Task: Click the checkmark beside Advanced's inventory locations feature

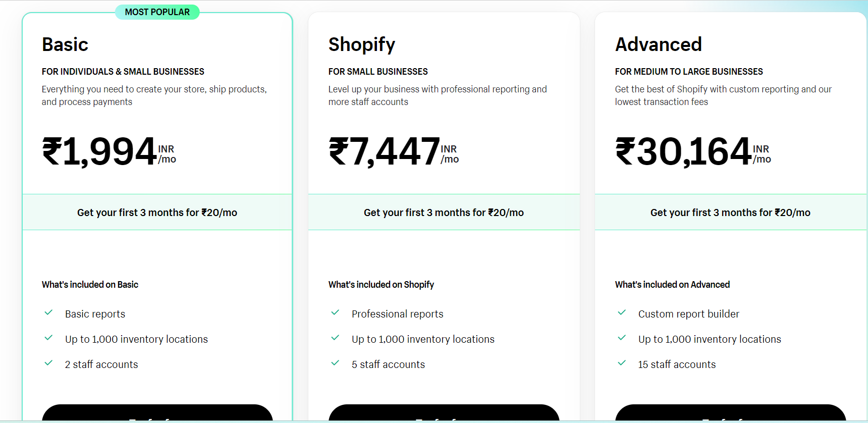Action: [622, 338]
